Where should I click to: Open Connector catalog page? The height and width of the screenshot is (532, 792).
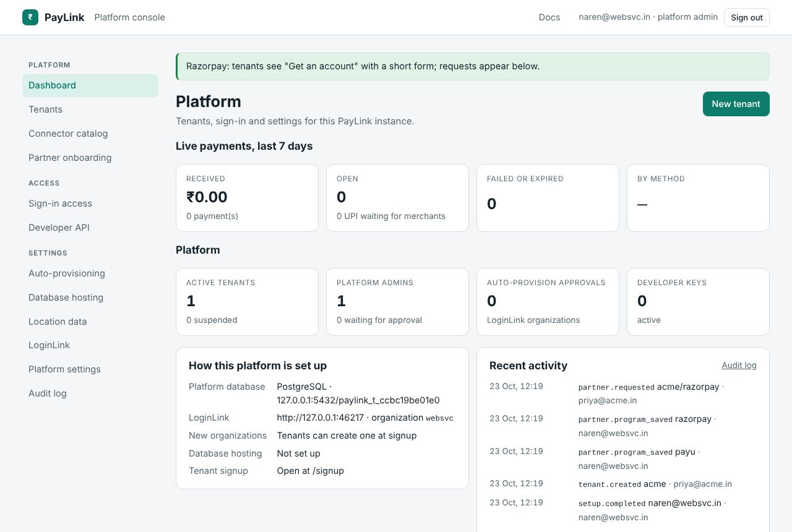click(x=90, y=134)
